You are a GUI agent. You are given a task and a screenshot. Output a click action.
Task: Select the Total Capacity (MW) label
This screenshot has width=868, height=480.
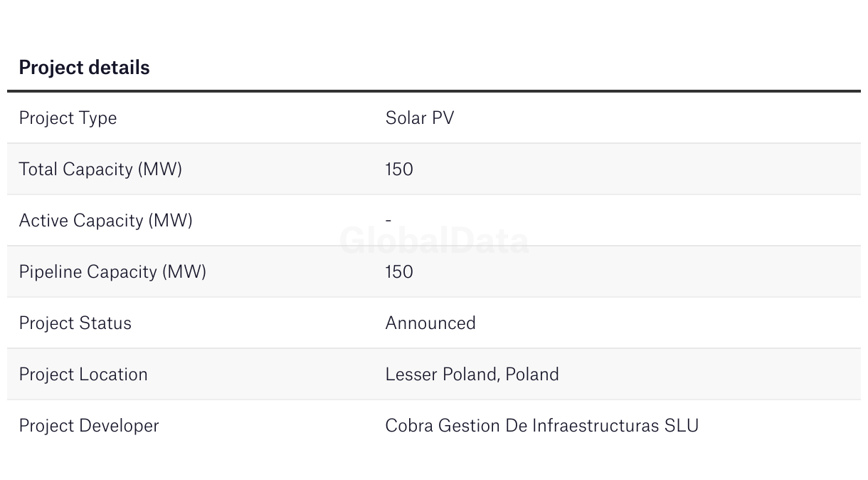(100, 169)
